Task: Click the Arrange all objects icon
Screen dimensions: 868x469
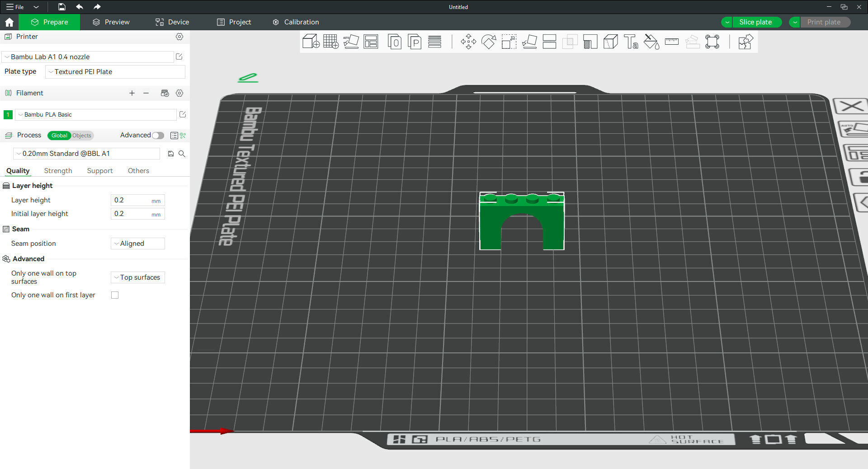Action: [371, 42]
